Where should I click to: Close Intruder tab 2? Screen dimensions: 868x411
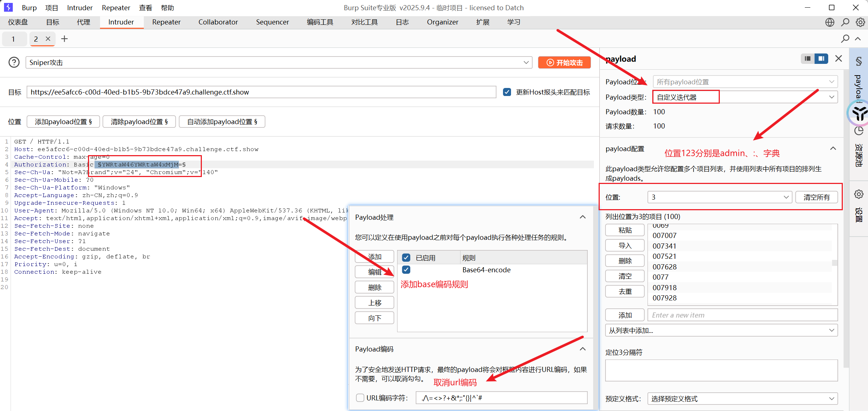(x=48, y=39)
